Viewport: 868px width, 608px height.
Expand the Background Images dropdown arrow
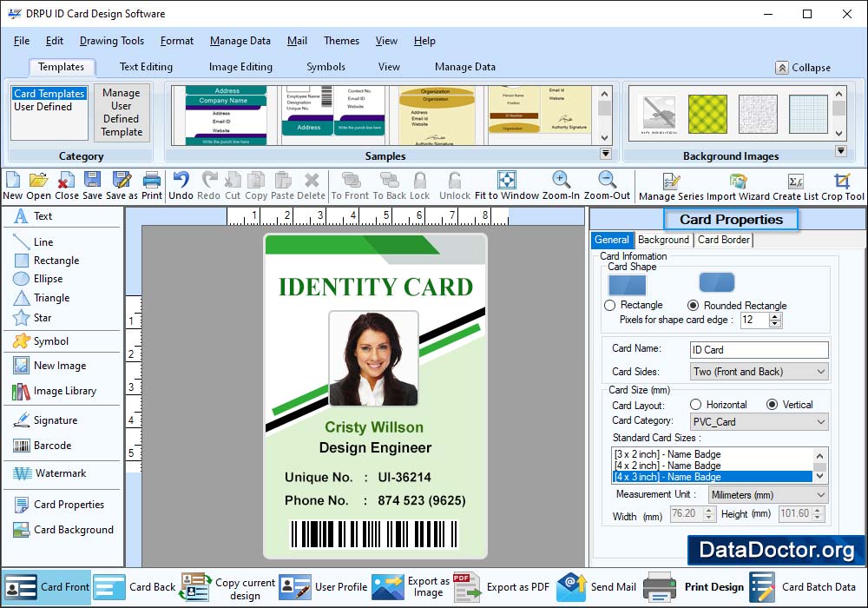tap(841, 151)
